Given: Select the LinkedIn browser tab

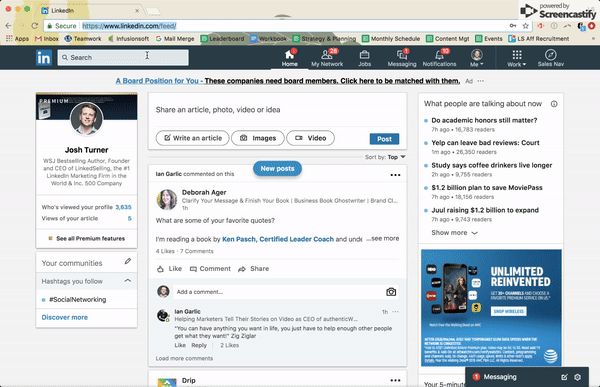Looking at the screenshot, I should click(91, 11).
